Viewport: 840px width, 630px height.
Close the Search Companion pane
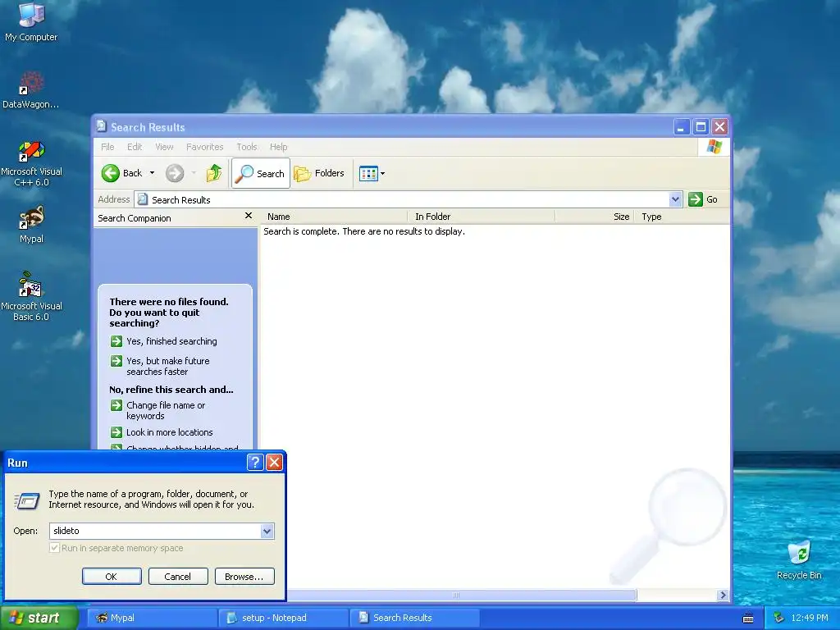coord(248,216)
